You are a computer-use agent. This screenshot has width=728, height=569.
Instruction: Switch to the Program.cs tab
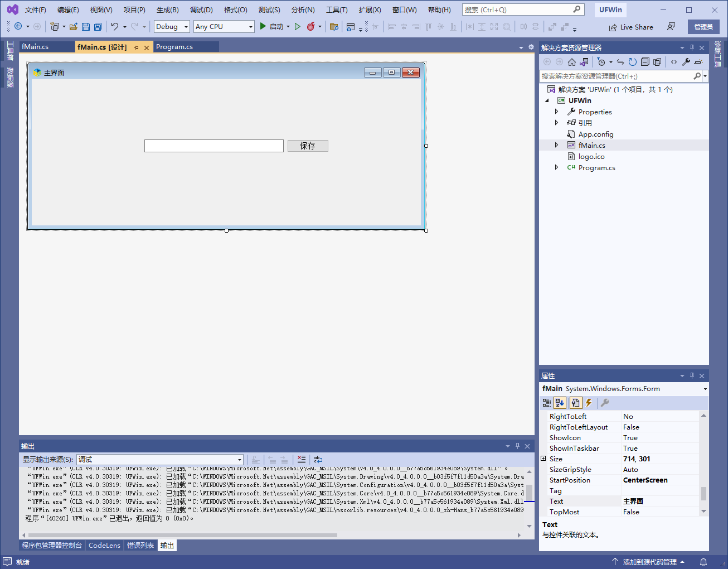tap(174, 47)
